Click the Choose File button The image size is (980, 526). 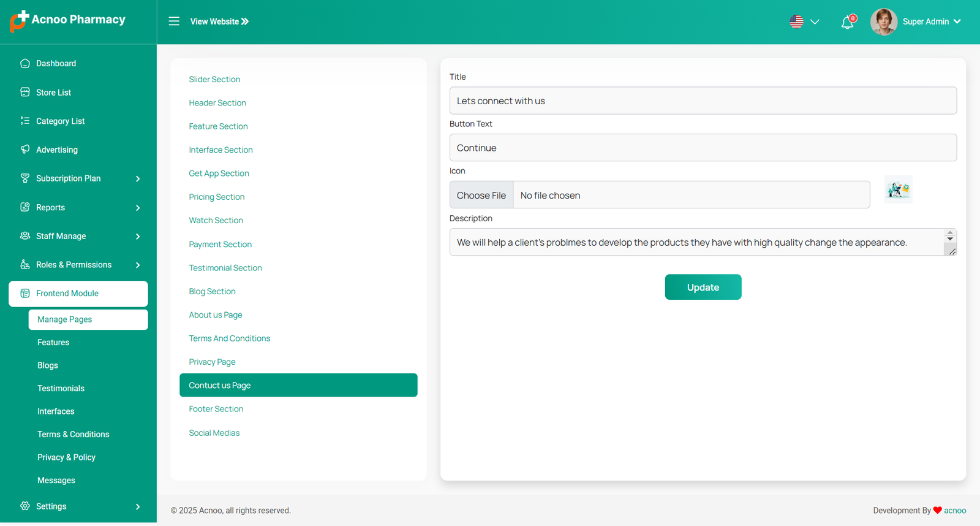click(481, 195)
